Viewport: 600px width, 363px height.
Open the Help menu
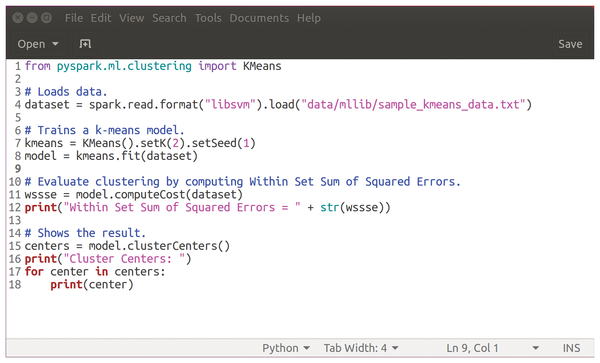(309, 18)
